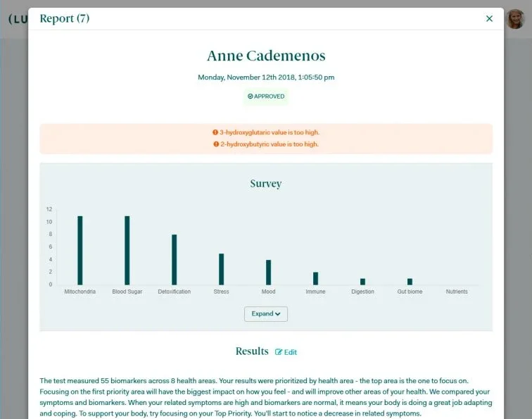
Task: Click the report date November 12th 2018
Action: 266,77
